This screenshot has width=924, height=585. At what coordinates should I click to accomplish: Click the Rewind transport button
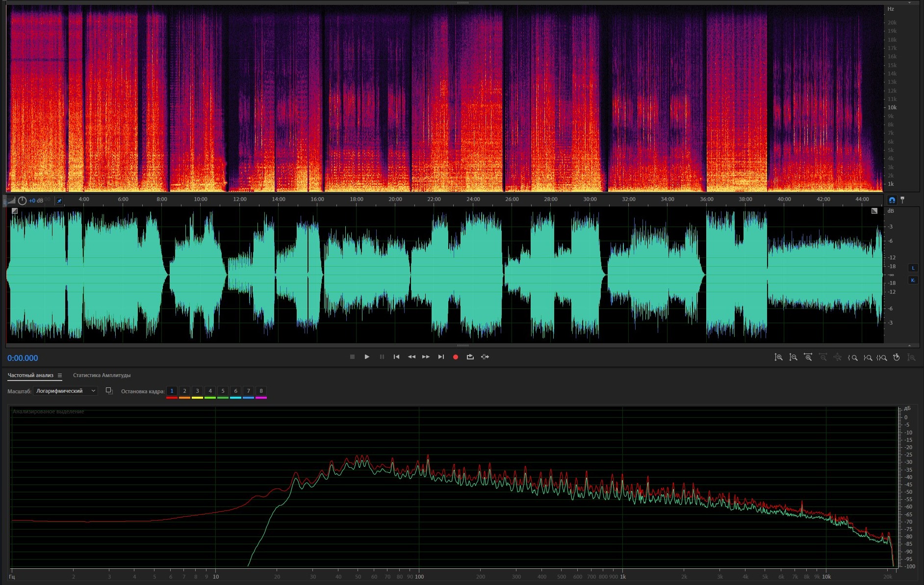coord(411,357)
